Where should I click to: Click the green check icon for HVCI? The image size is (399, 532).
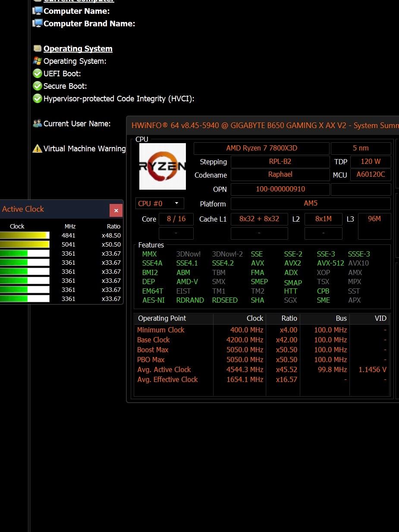click(x=38, y=98)
